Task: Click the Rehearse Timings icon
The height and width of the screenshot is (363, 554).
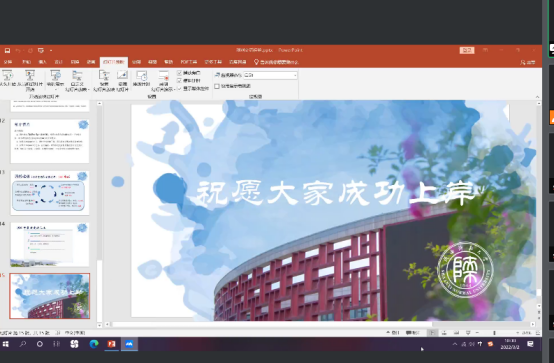Action: coord(142,75)
